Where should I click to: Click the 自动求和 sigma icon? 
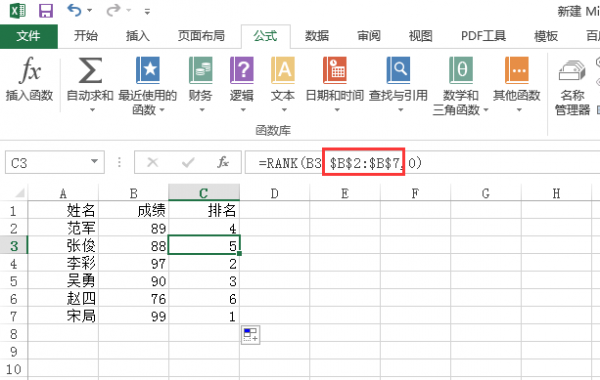(90, 70)
